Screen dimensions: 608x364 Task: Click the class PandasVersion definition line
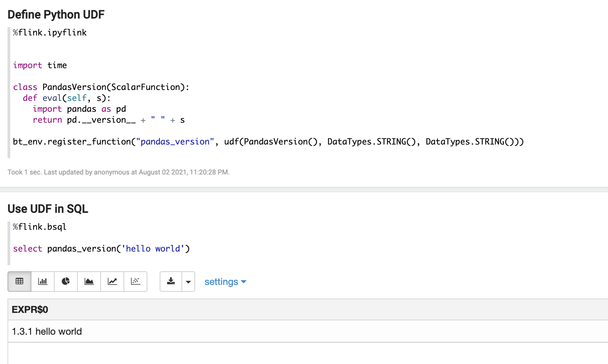(101, 87)
